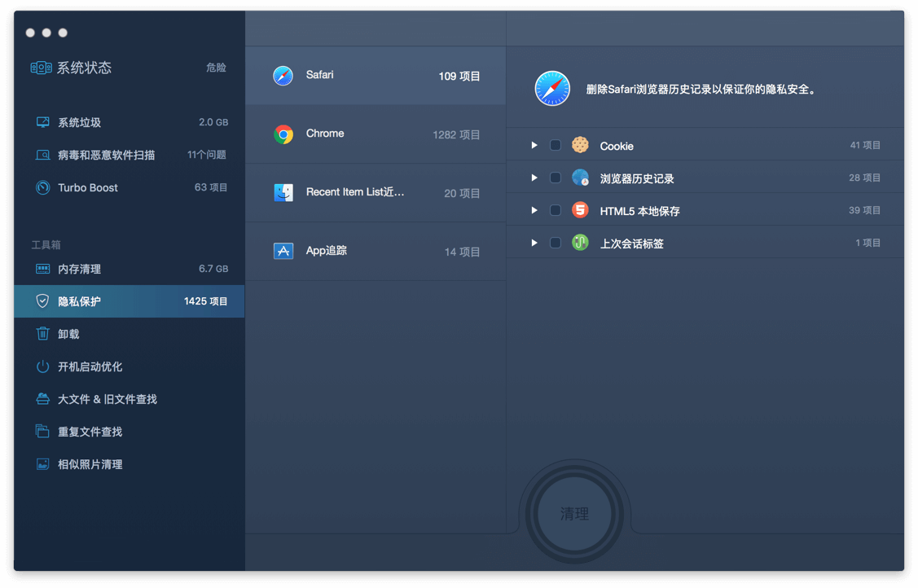Check the Cookie checkbox

[556, 146]
